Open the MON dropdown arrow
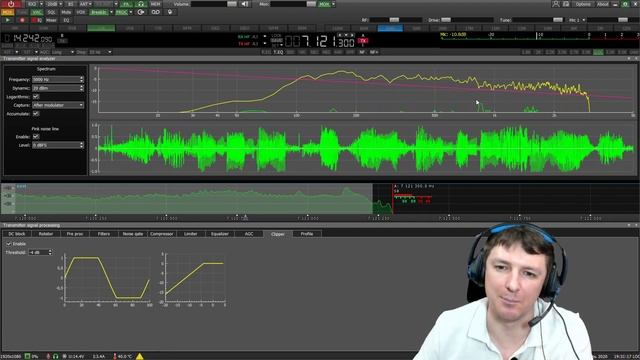The height and width of the screenshot is (360, 640). (x=334, y=4)
